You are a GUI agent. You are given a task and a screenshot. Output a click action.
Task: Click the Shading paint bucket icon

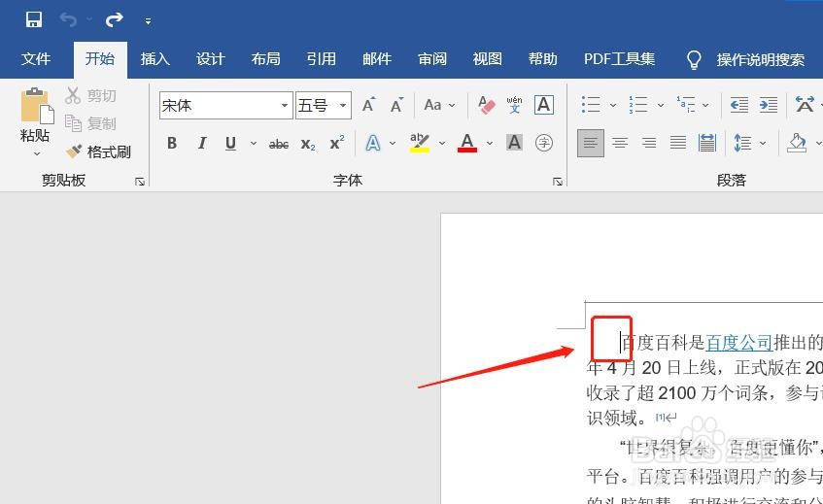click(x=797, y=143)
